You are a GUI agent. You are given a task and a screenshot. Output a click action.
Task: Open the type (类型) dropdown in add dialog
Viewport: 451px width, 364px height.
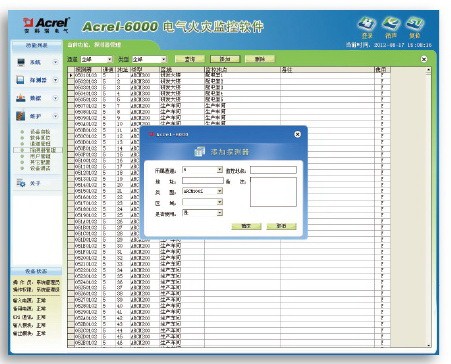(x=220, y=191)
